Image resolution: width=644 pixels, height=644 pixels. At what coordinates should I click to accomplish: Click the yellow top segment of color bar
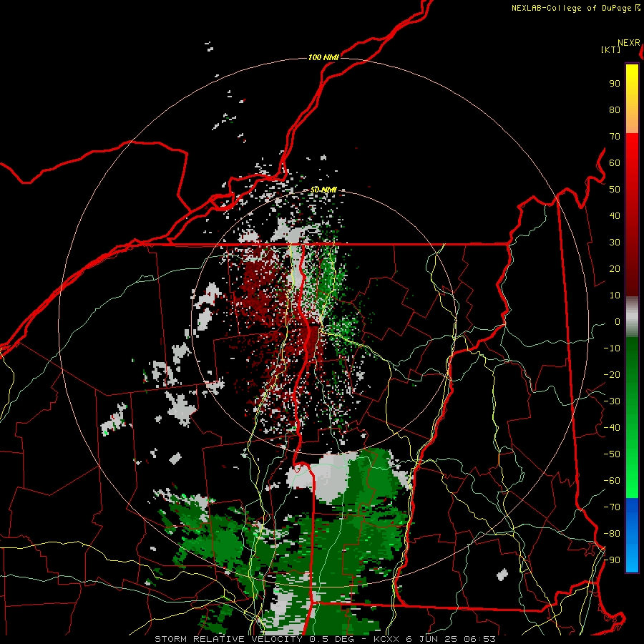pos(632,99)
